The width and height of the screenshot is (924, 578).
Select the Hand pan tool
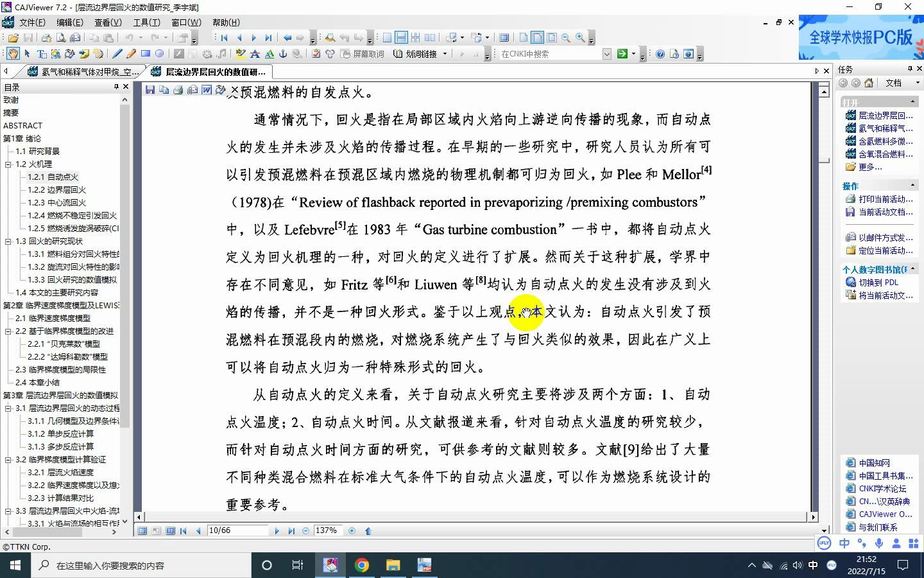(x=13, y=54)
